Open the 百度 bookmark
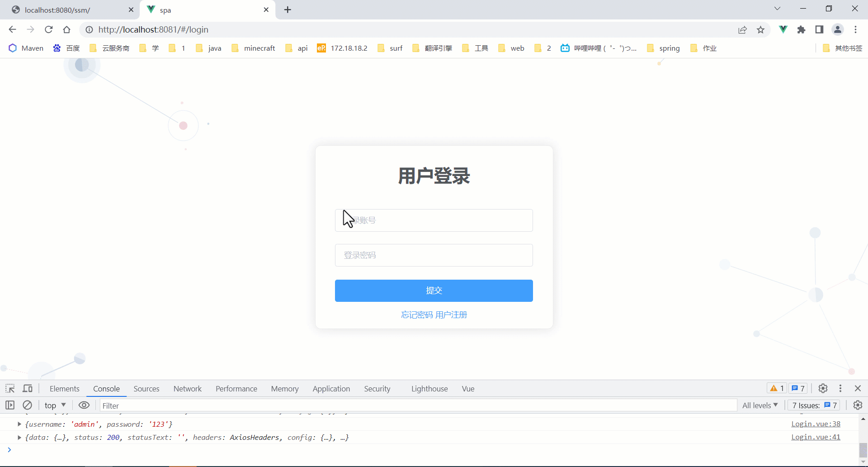868x467 pixels. point(66,48)
